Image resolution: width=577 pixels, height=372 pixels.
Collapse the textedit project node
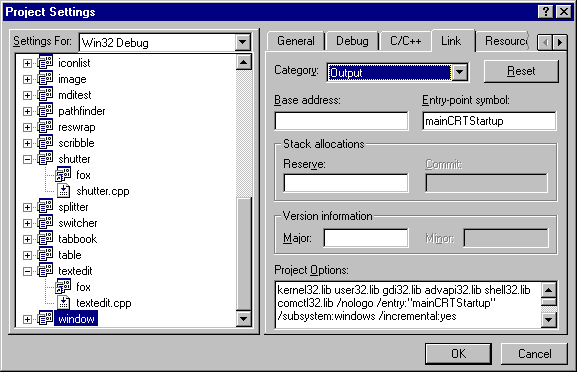[27, 272]
